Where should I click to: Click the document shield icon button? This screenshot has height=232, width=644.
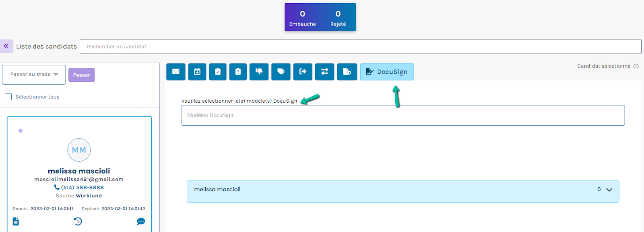click(347, 72)
